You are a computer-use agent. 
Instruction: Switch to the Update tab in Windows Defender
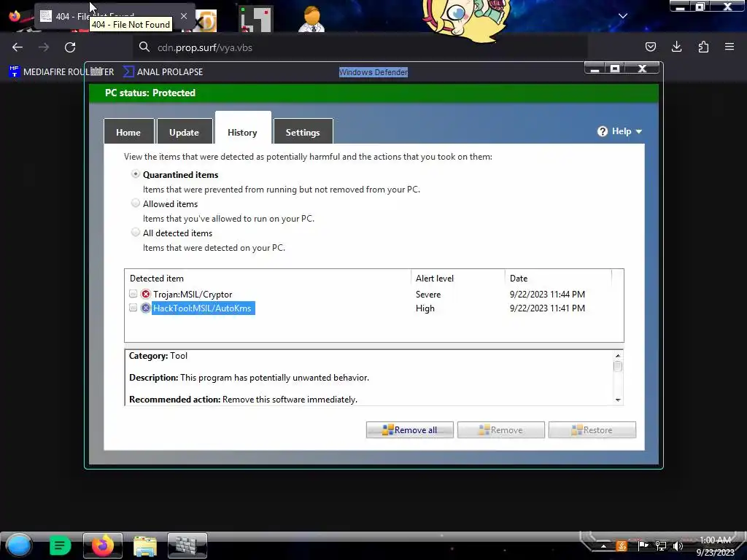click(184, 133)
